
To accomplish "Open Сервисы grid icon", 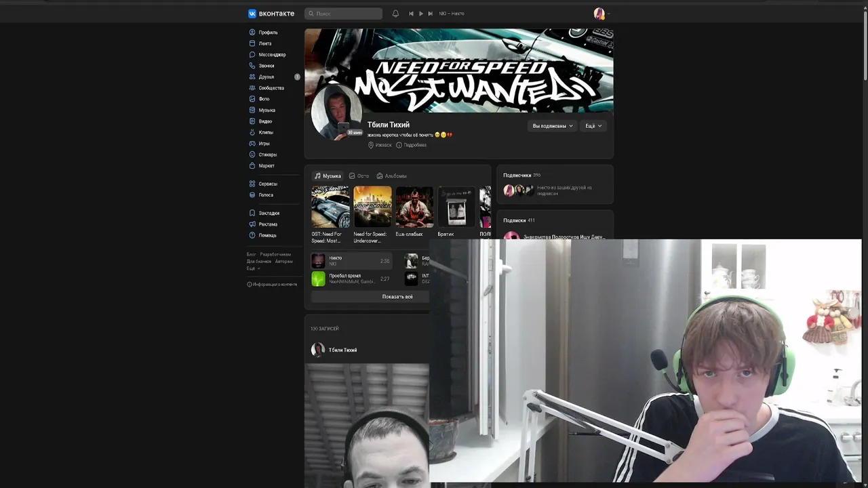I will (x=252, y=184).
